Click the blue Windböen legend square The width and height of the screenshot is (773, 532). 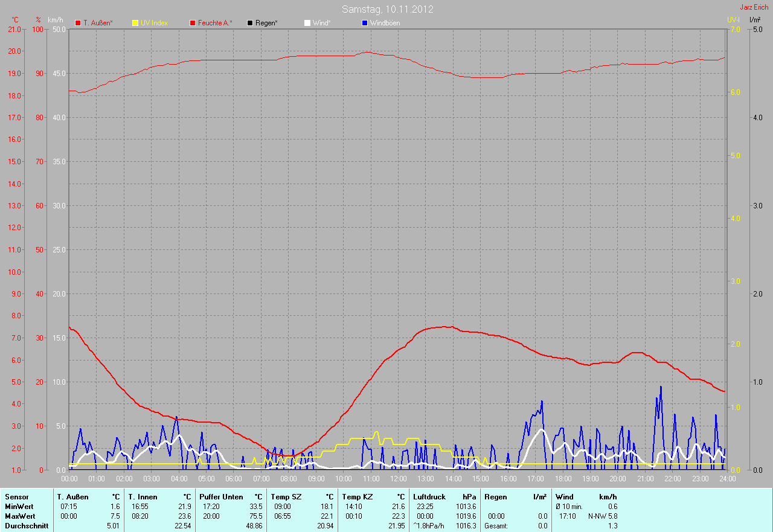point(365,23)
